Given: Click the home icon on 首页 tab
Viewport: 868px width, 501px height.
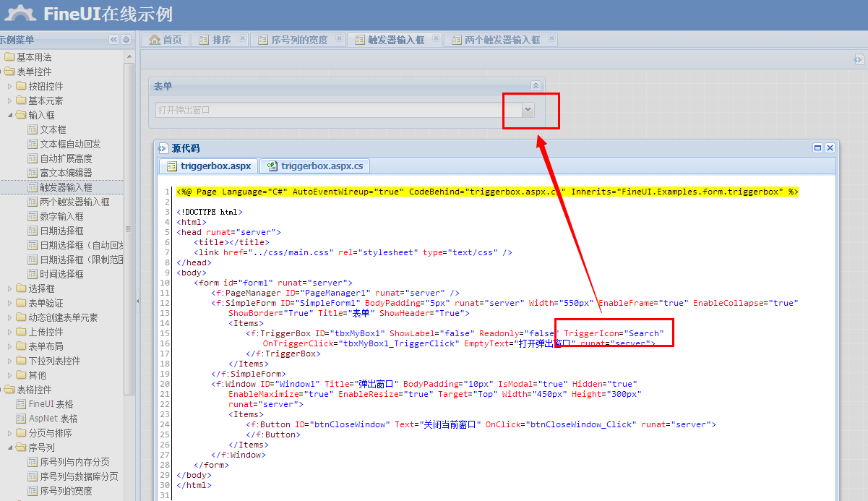Looking at the screenshot, I should pos(154,40).
